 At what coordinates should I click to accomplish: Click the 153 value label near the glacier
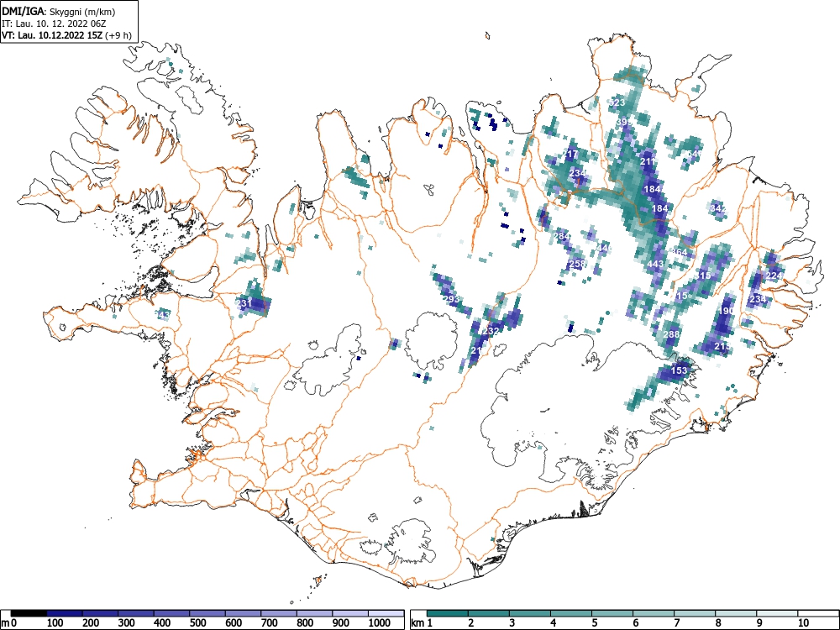point(679,370)
